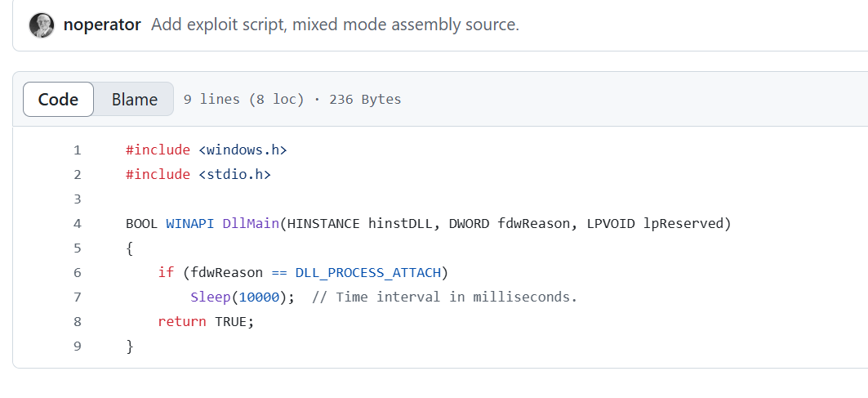This screenshot has height=398, width=868.
Task: Switch to the Code tab
Action: click(58, 99)
